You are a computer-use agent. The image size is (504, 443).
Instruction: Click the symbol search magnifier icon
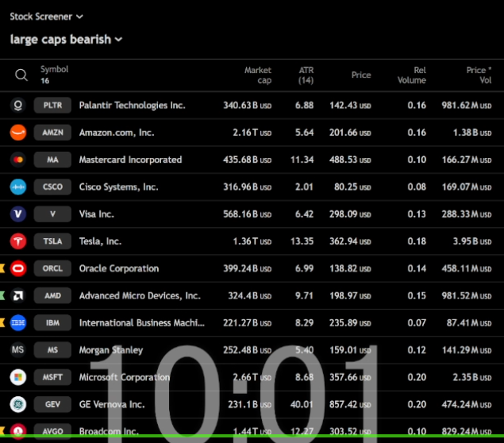(21, 75)
